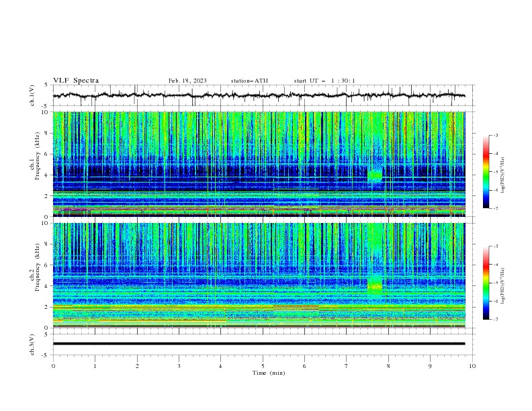Click the ch.1 voltage waveform trace

point(259,95)
